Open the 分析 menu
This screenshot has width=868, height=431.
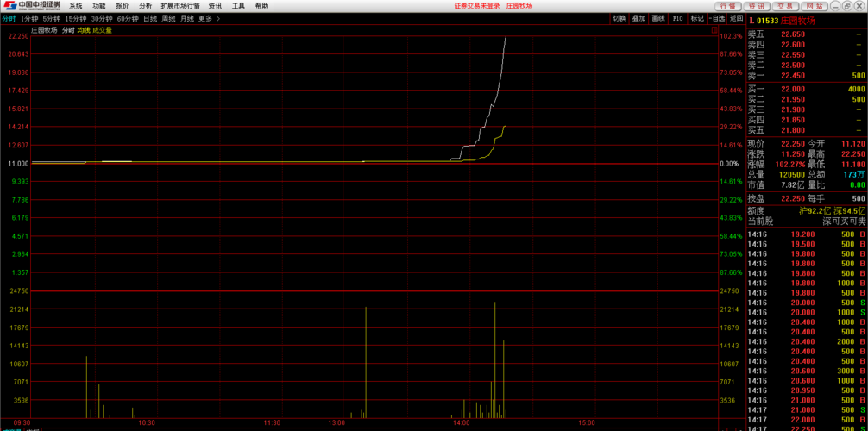(x=145, y=6)
